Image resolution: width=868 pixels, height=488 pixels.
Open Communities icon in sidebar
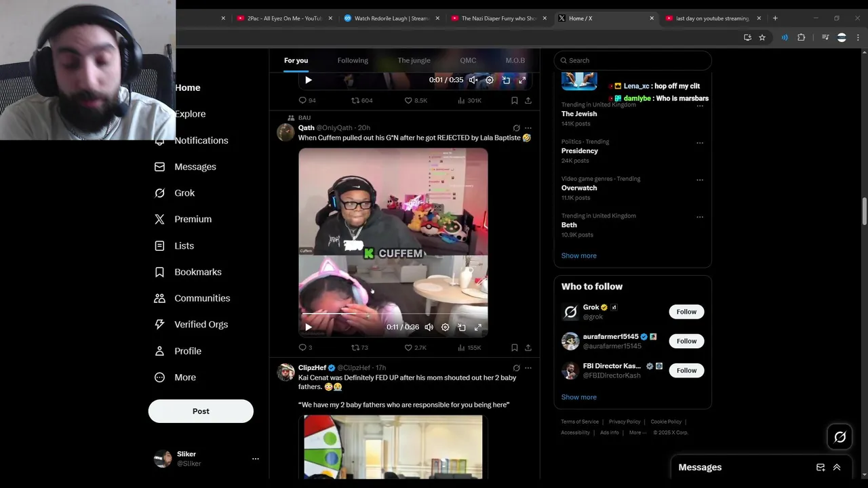(159, 298)
